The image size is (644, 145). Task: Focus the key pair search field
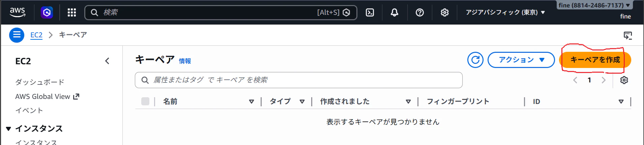[x=298, y=80]
